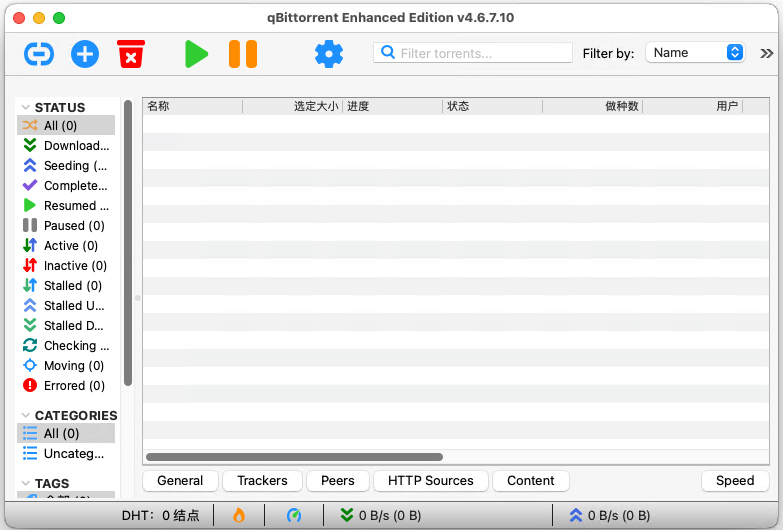Select the Uncategorized category

(x=66, y=453)
